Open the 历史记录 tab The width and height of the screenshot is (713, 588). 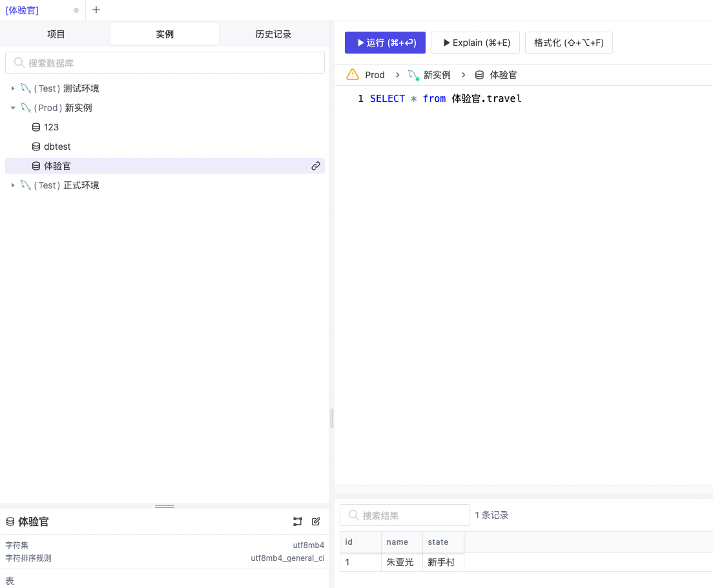click(273, 34)
